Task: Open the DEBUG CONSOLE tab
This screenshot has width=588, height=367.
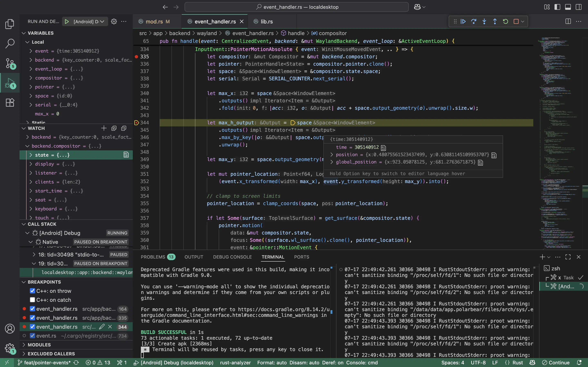Action: tap(232, 257)
